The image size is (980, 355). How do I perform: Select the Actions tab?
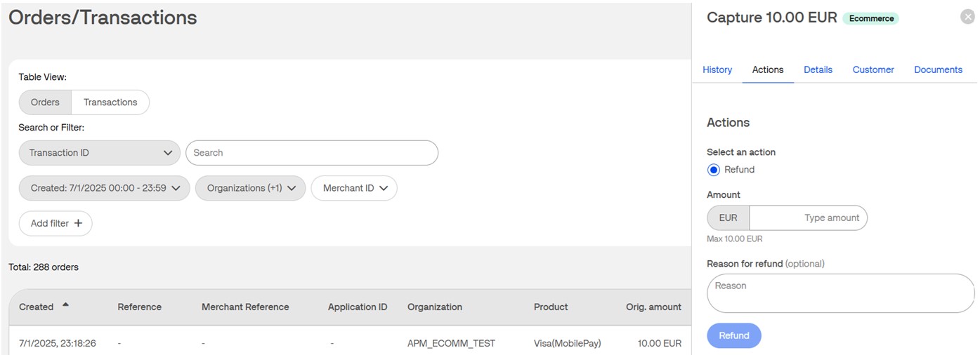click(x=768, y=69)
